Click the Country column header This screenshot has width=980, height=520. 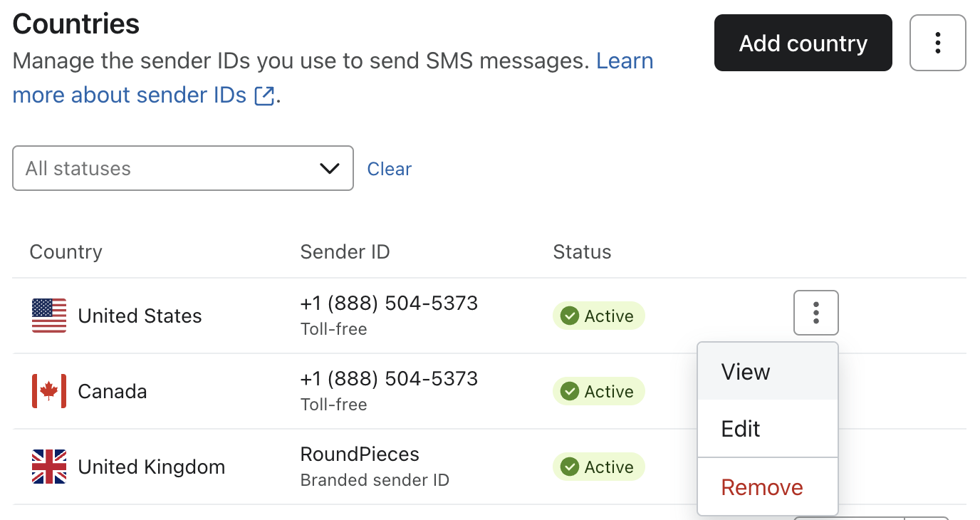point(66,251)
